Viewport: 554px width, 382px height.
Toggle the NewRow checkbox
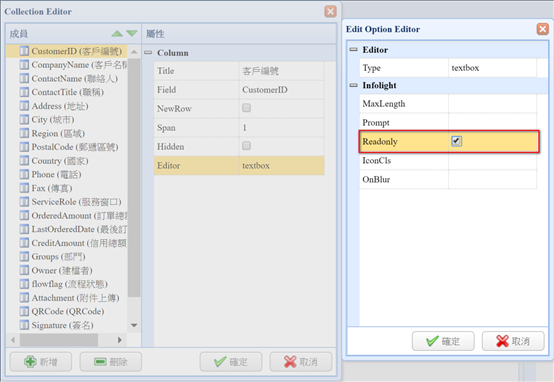[247, 108]
